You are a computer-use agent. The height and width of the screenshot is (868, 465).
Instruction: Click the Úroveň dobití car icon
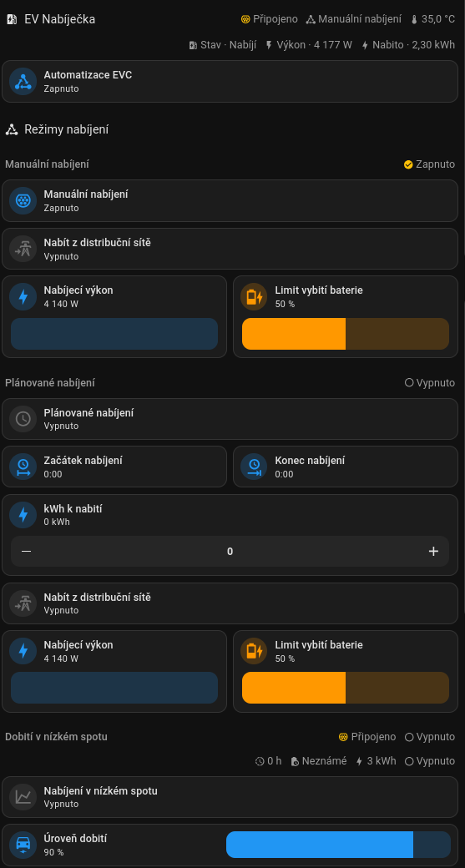[x=23, y=845]
